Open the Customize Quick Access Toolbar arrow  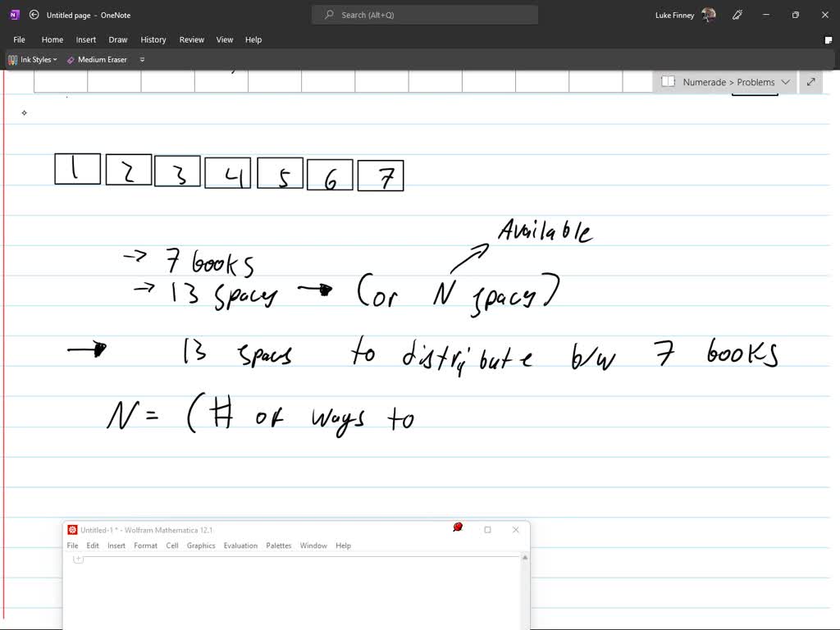tap(142, 59)
